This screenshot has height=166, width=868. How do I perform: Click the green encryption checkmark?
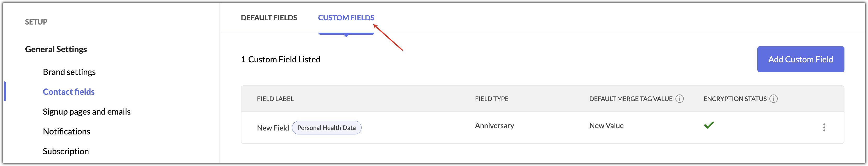click(709, 125)
